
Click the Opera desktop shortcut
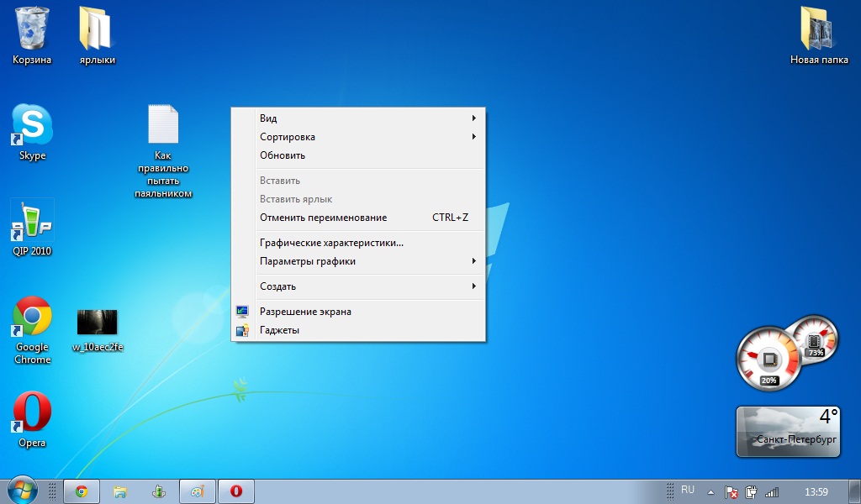[32, 413]
